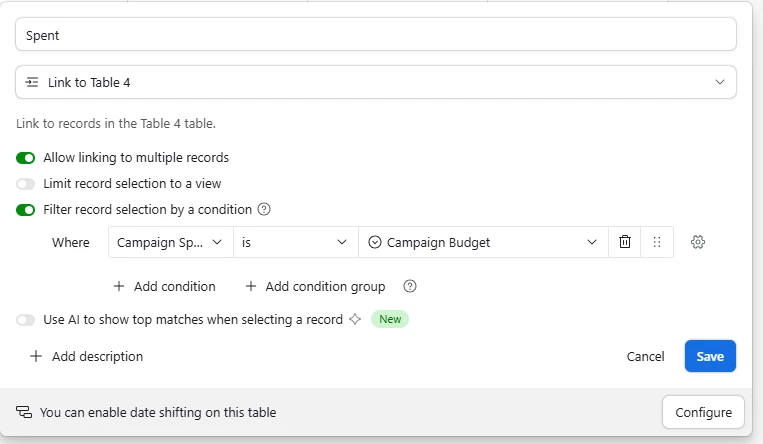763x444 pixels.
Task: Open condition settings gear icon
Action: [699, 242]
